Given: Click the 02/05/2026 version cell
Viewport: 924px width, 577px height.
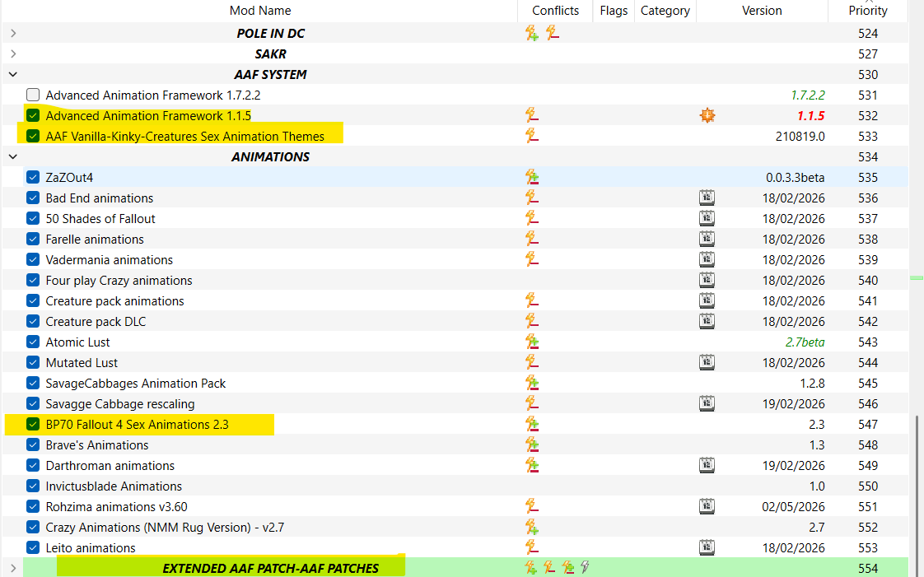Looking at the screenshot, I should coord(793,507).
